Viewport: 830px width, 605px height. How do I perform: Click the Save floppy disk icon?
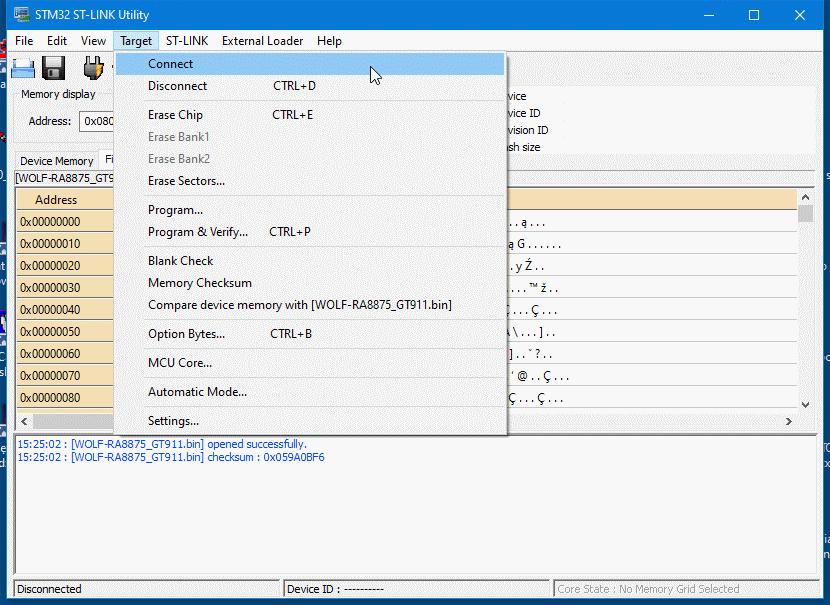tap(54, 68)
